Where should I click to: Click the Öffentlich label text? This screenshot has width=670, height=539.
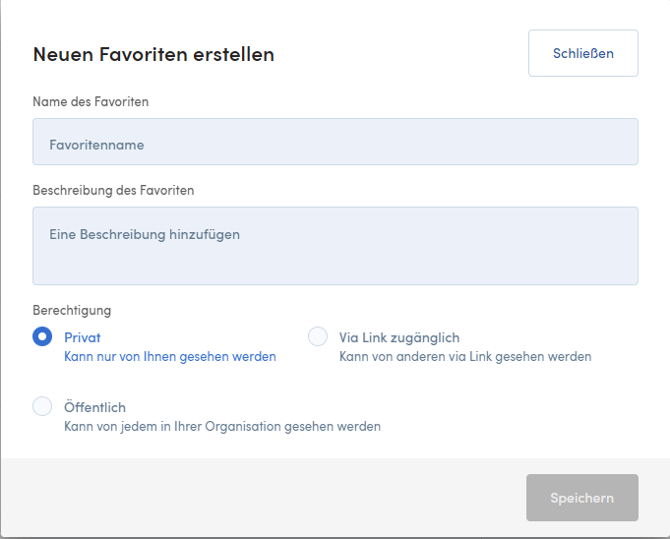[95, 408]
